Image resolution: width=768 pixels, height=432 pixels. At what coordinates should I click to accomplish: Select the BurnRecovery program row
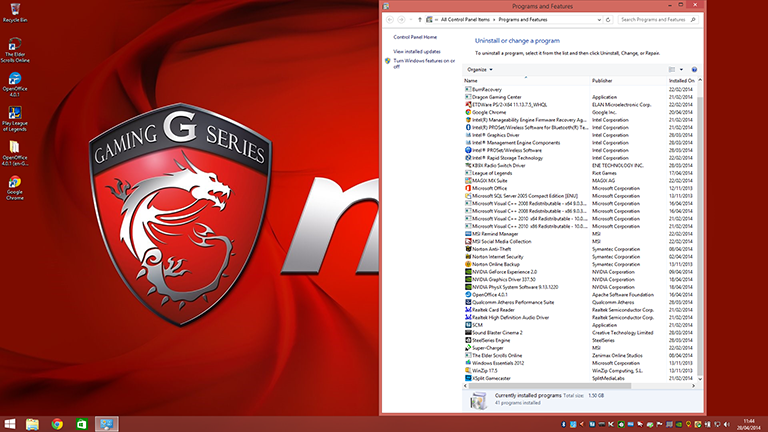coord(579,90)
